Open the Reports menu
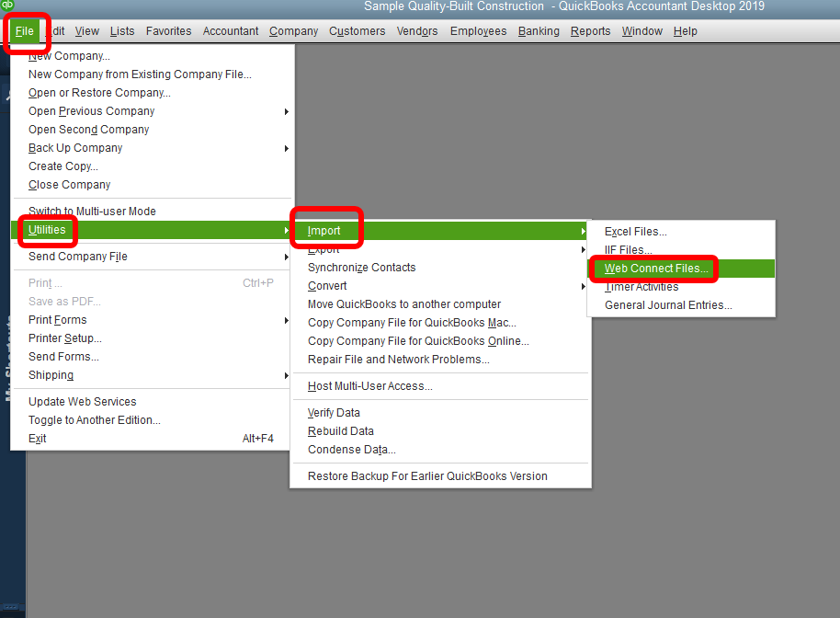This screenshot has height=618, width=840. (590, 31)
